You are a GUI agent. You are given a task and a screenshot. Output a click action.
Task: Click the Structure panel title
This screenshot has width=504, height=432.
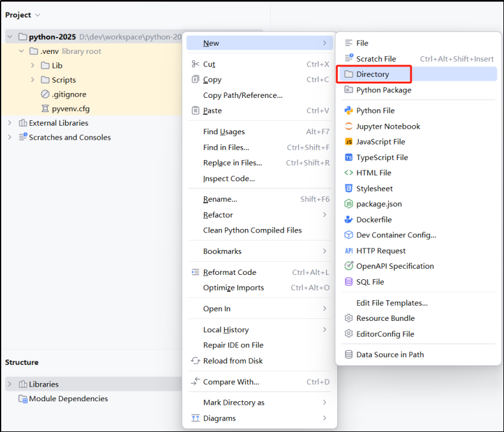[22, 363]
